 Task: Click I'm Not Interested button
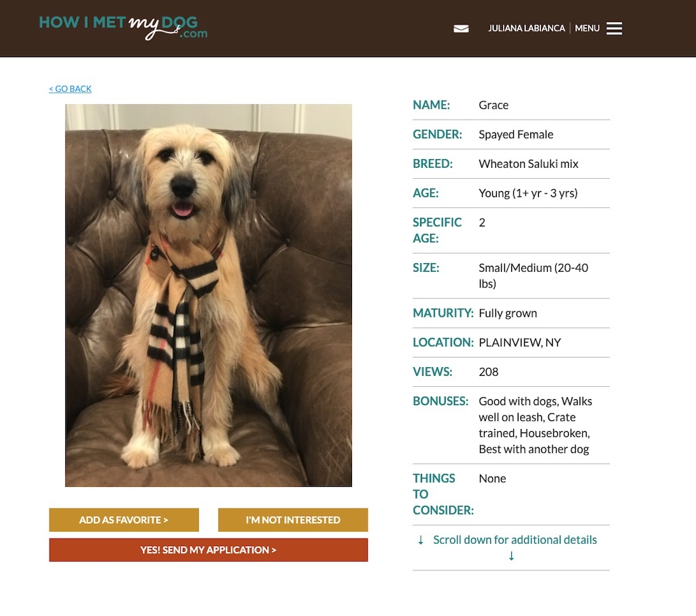click(x=293, y=519)
